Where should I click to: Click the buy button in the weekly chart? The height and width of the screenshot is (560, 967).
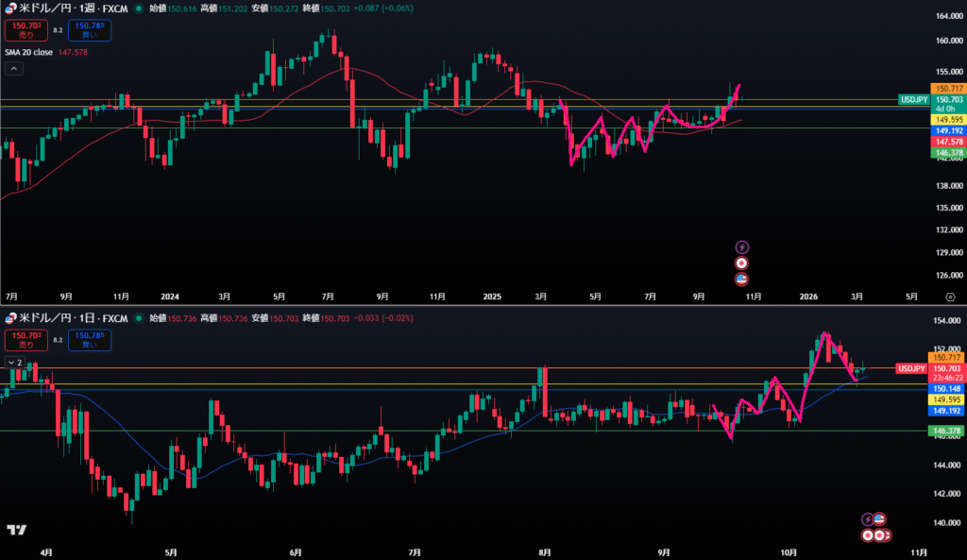point(90,30)
